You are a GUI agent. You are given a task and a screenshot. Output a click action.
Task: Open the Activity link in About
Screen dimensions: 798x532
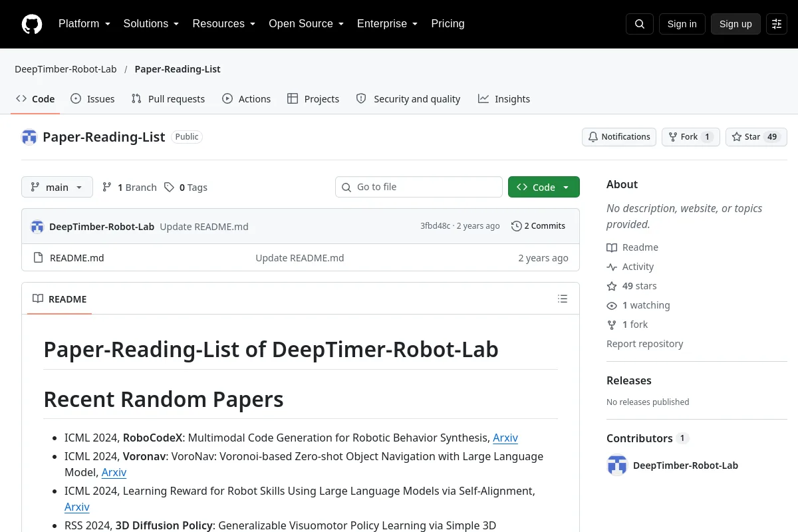point(630,267)
